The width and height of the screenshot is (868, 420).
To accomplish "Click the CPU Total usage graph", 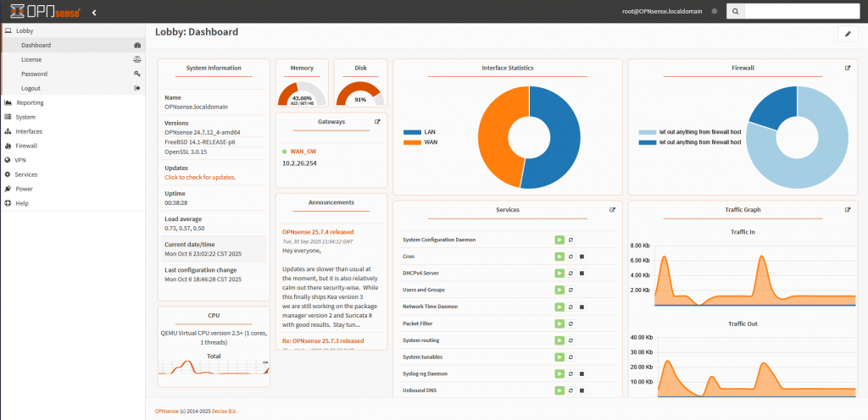I will [214, 367].
